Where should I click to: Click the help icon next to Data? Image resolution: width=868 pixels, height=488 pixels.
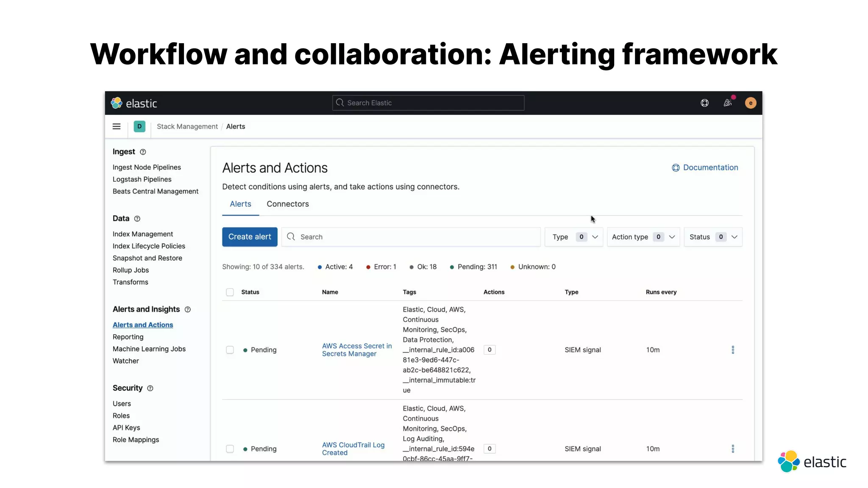pyautogui.click(x=137, y=219)
